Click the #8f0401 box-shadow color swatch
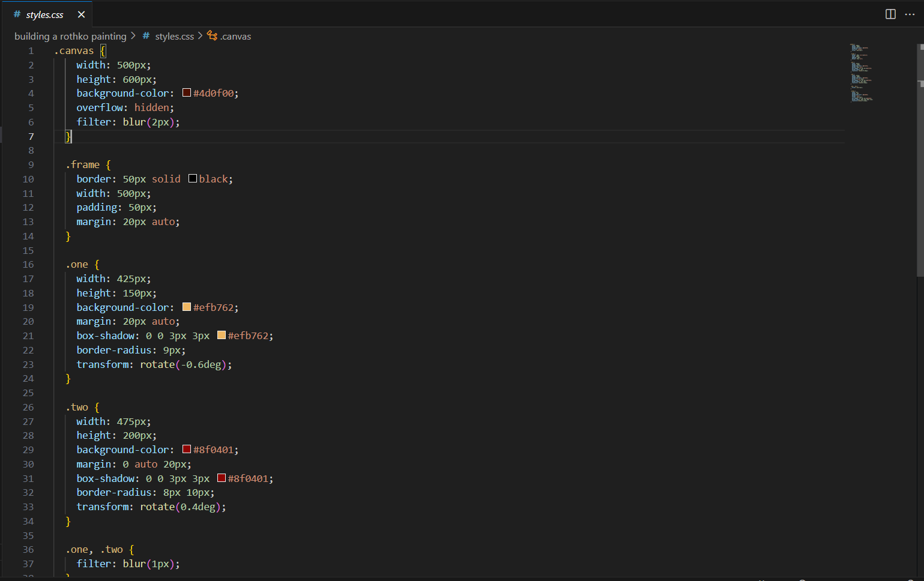 [222, 478]
